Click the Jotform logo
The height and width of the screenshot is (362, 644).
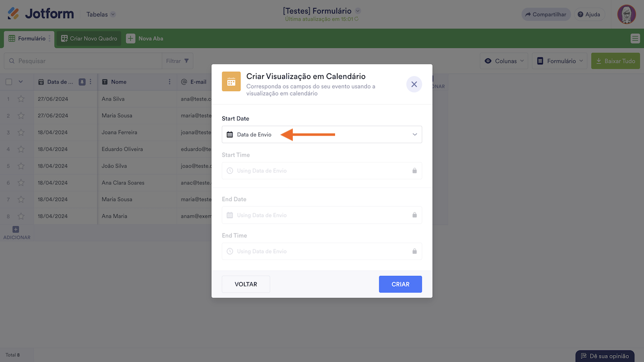click(41, 14)
